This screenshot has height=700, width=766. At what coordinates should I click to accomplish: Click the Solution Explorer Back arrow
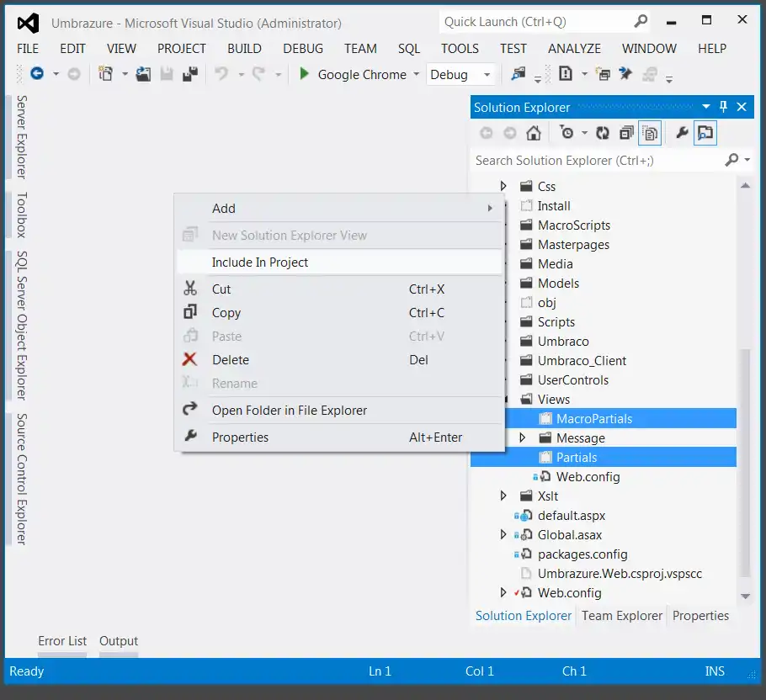pyautogui.click(x=486, y=133)
